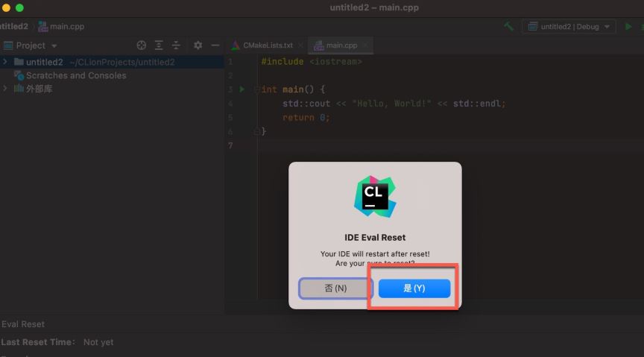This screenshot has height=357, width=644.
Task: Click the return 0; statement
Action: [x=306, y=118]
